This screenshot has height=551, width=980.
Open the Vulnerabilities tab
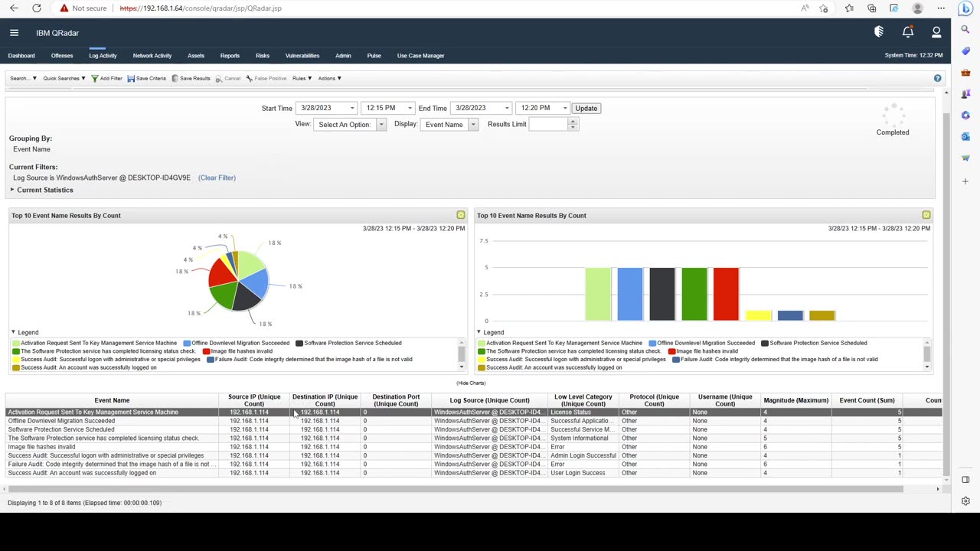[302, 56]
